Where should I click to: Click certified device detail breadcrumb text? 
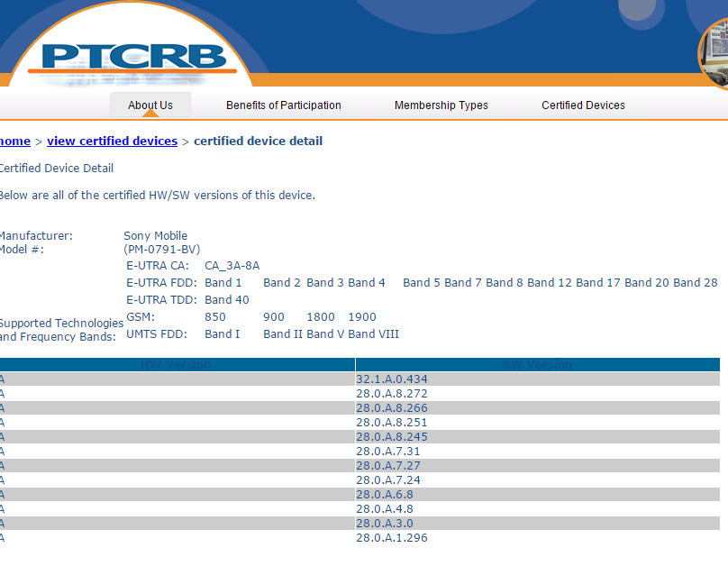tap(259, 141)
